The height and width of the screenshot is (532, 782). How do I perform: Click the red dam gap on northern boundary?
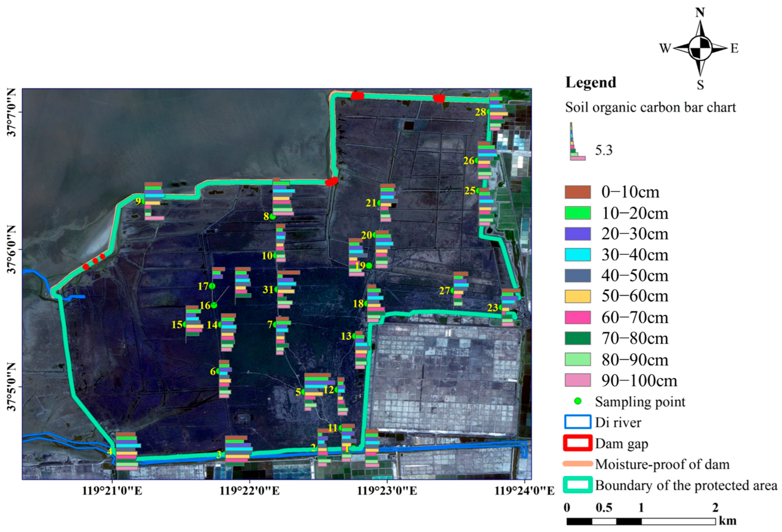click(x=357, y=96)
